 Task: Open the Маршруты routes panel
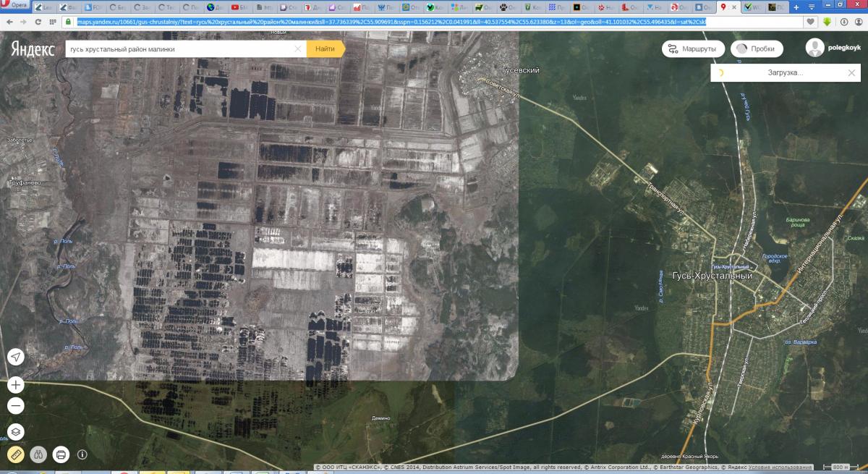(694, 49)
